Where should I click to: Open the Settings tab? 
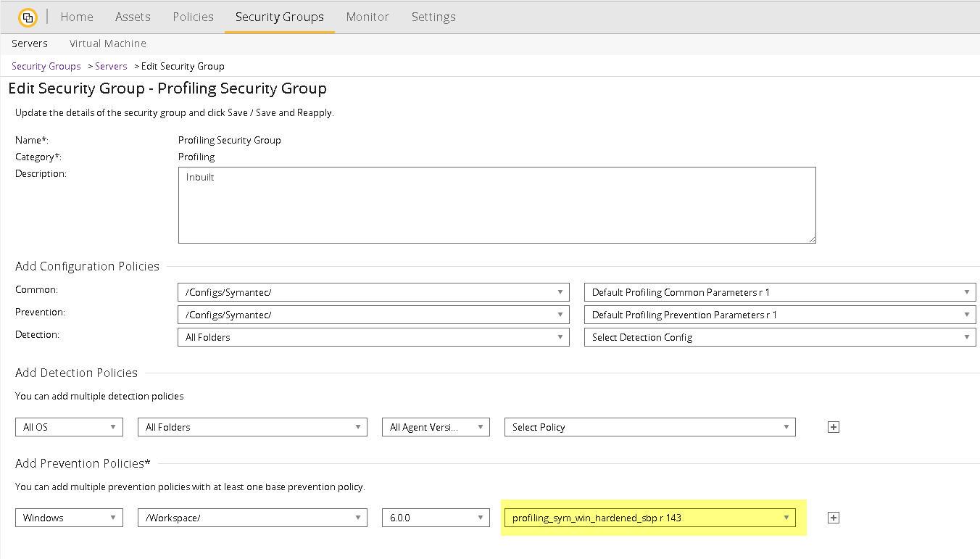(x=433, y=17)
